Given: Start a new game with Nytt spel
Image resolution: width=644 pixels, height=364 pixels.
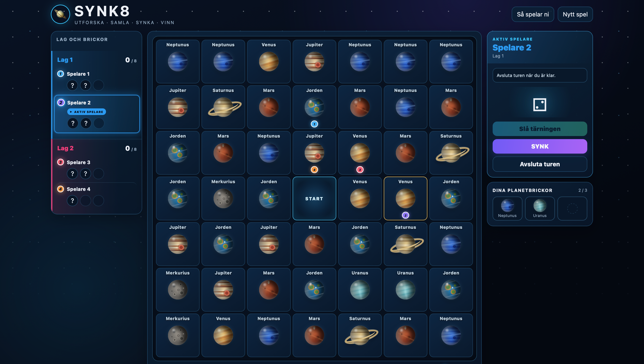Looking at the screenshot, I should click(x=575, y=14).
